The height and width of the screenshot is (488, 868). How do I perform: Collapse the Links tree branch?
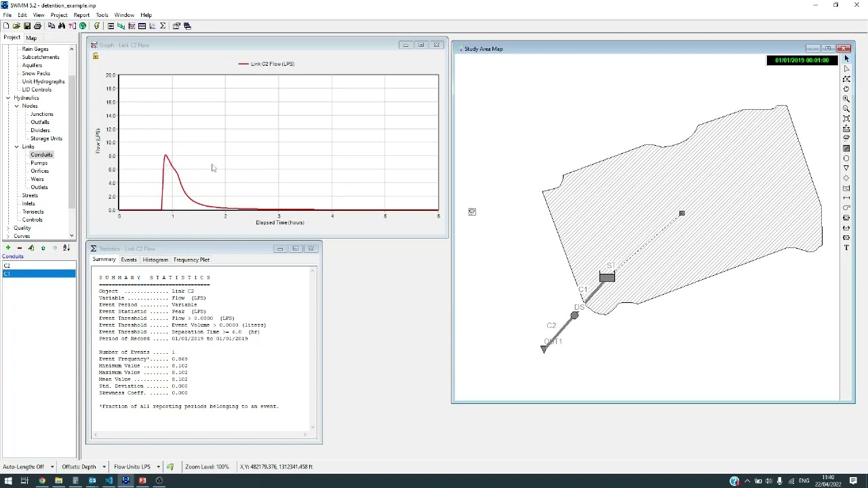(x=16, y=146)
